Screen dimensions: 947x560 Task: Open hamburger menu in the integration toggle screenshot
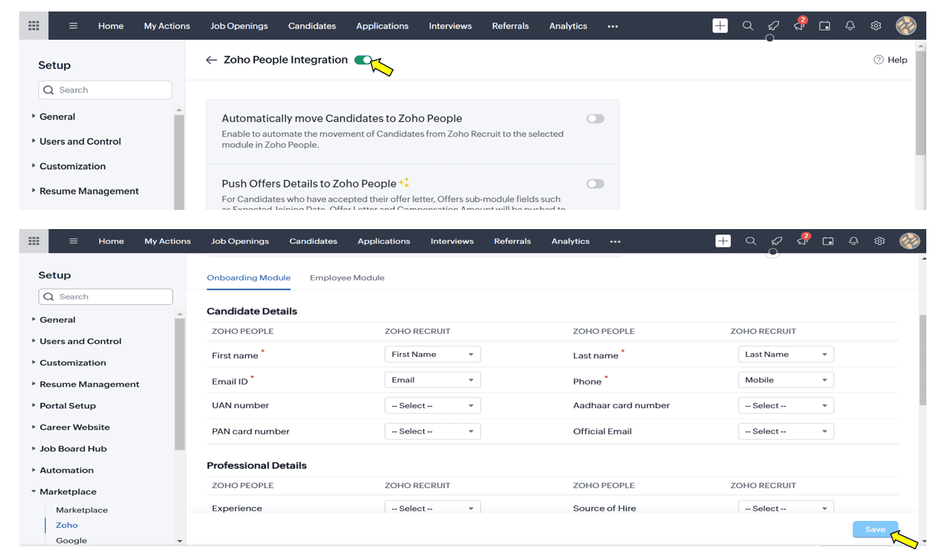(x=74, y=25)
